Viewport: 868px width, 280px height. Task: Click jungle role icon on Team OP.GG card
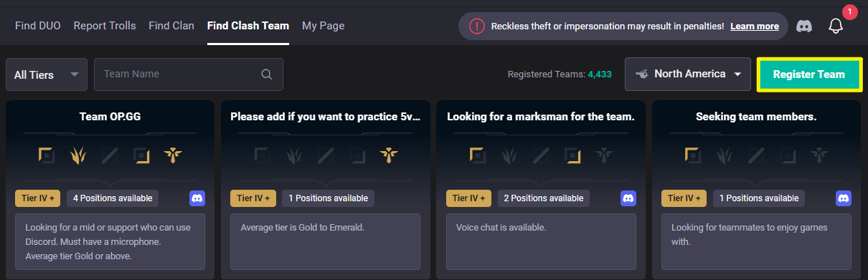pos(79,155)
